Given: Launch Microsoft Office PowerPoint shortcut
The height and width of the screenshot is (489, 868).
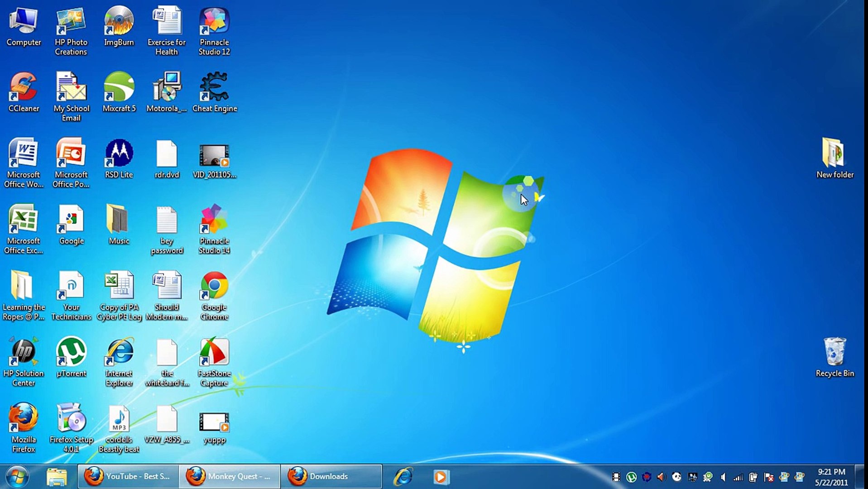Looking at the screenshot, I should (71, 163).
